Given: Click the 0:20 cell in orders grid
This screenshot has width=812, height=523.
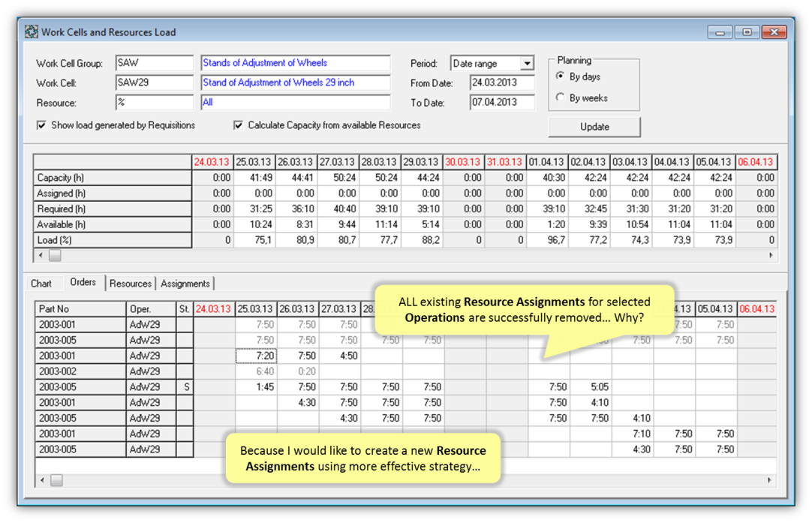Looking at the screenshot, I should tap(298, 371).
